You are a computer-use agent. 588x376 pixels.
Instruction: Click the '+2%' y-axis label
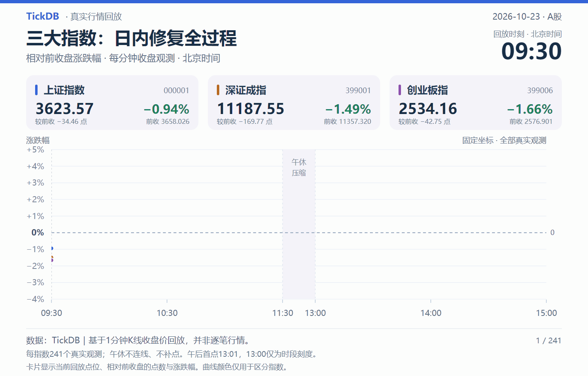click(x=36, y=199)
